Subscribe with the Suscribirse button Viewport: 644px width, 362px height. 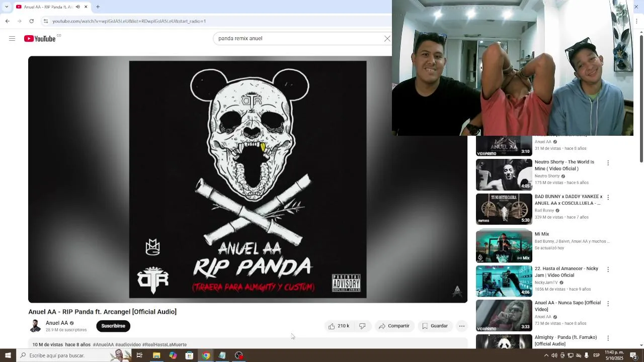point(113,326)
